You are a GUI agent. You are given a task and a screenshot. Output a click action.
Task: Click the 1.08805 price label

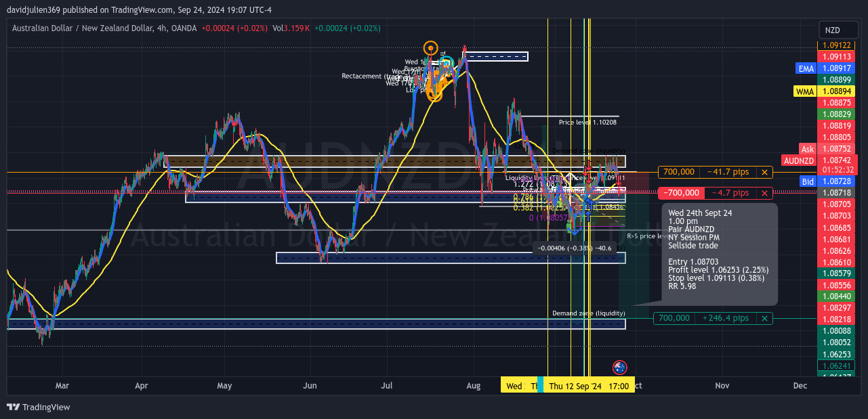838,137
